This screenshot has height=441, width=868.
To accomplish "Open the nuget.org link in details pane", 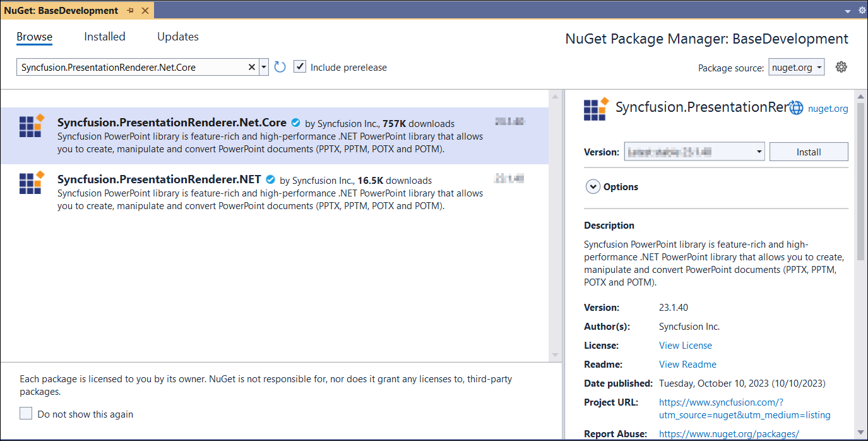I will tap(828, 109).
